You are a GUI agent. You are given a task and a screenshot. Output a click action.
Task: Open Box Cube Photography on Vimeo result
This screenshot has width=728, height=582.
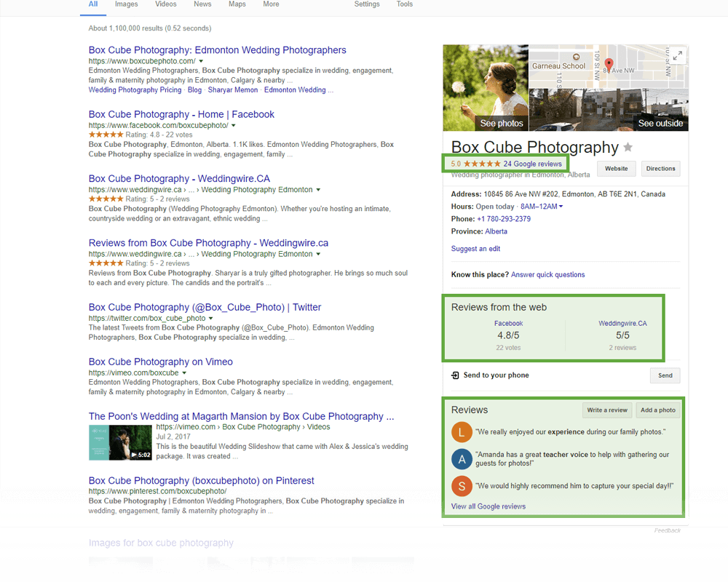point(161,362)
